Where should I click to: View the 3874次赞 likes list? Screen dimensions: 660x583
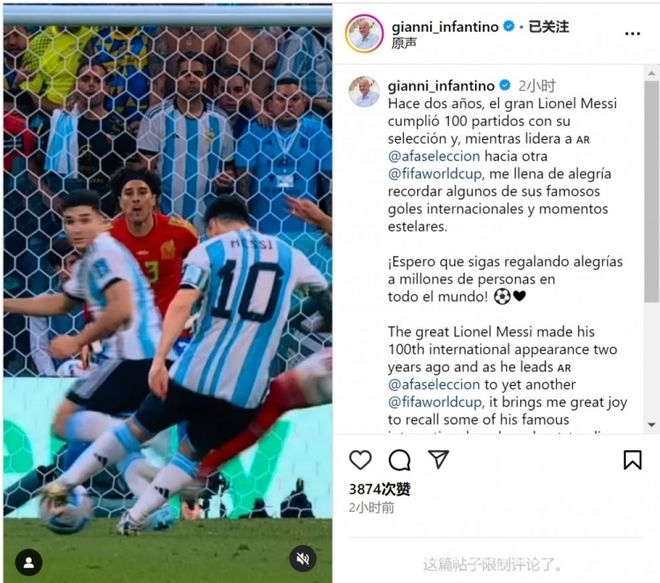click(x=380, y=489)
